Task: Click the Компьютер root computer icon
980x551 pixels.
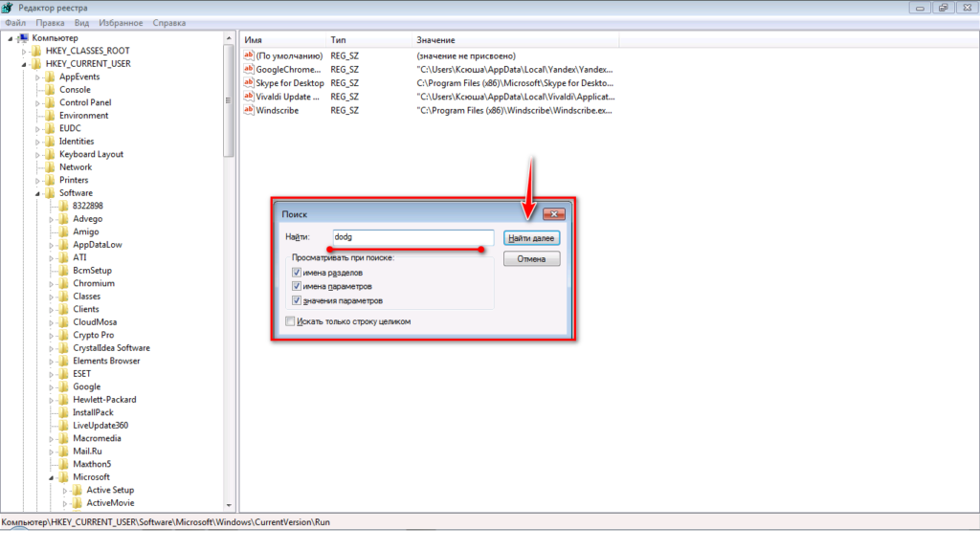Action: (23, 37)
